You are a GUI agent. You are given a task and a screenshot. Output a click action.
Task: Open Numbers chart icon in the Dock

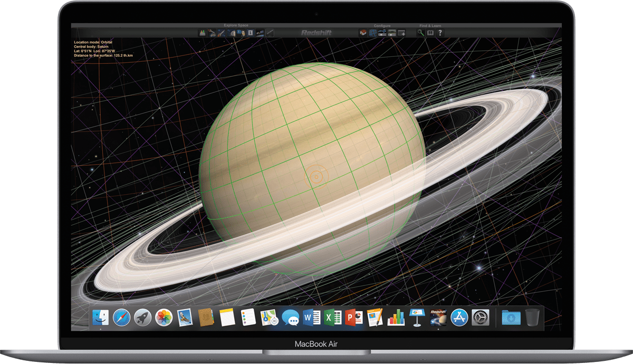pyautogui.click(x=396, y=317)
